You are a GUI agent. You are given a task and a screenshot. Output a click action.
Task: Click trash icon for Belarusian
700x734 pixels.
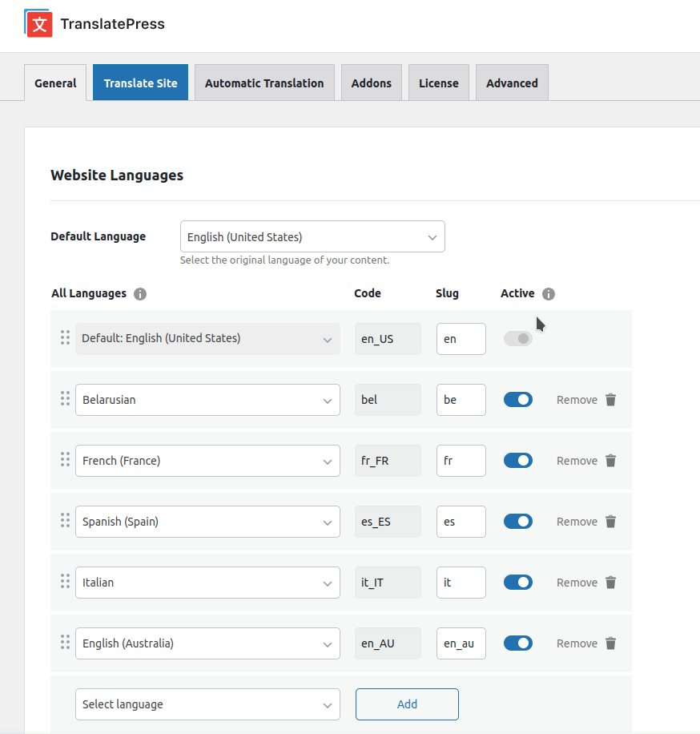pyautogui.click(x=610, y=400)
